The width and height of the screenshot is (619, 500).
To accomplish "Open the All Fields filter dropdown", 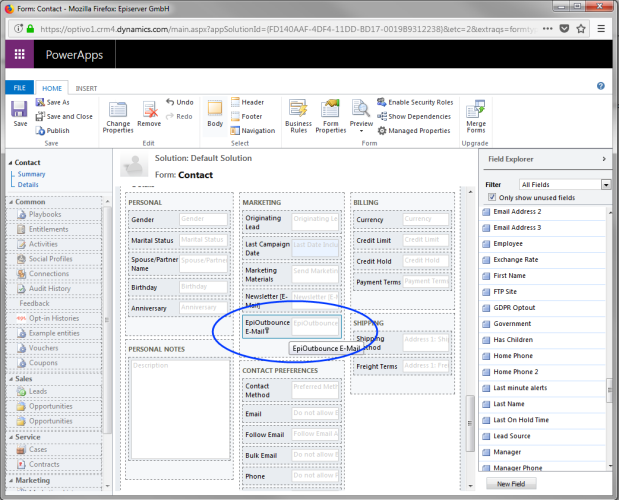I will 605,185.
